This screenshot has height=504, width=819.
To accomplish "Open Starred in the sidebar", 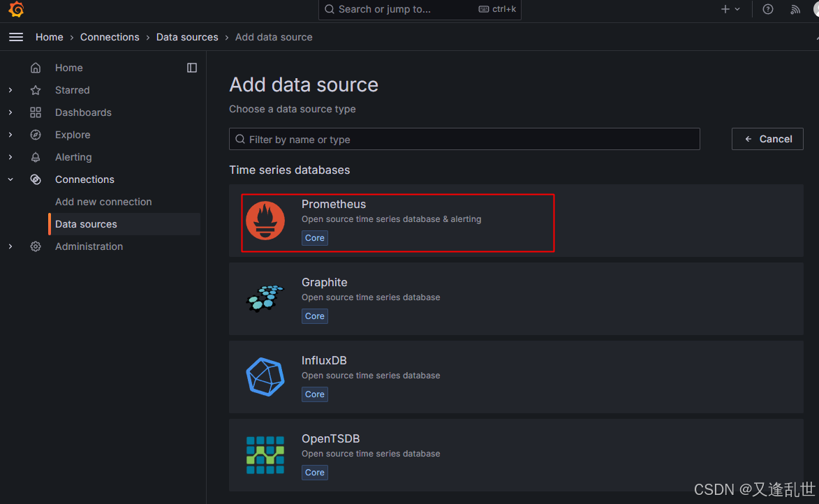I will point(73,90).
